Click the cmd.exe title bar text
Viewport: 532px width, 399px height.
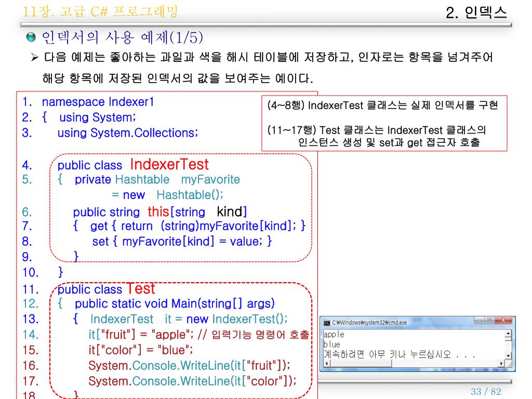coord(369,323)
